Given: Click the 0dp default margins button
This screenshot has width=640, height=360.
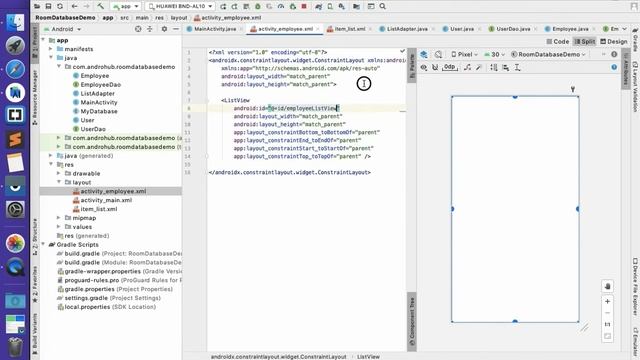Looking at the screenshot, I should pos(449,67).
